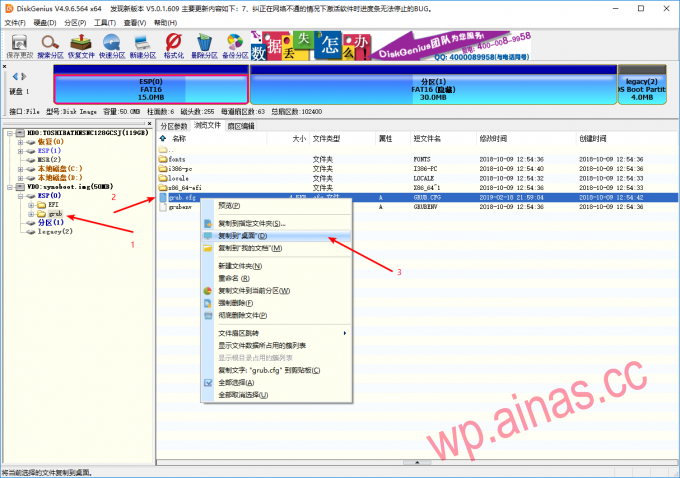The width and height of the screenshot is (680, 478).
Task: Expand the ESP(1) node under HD0
Action: click(20, 151)
